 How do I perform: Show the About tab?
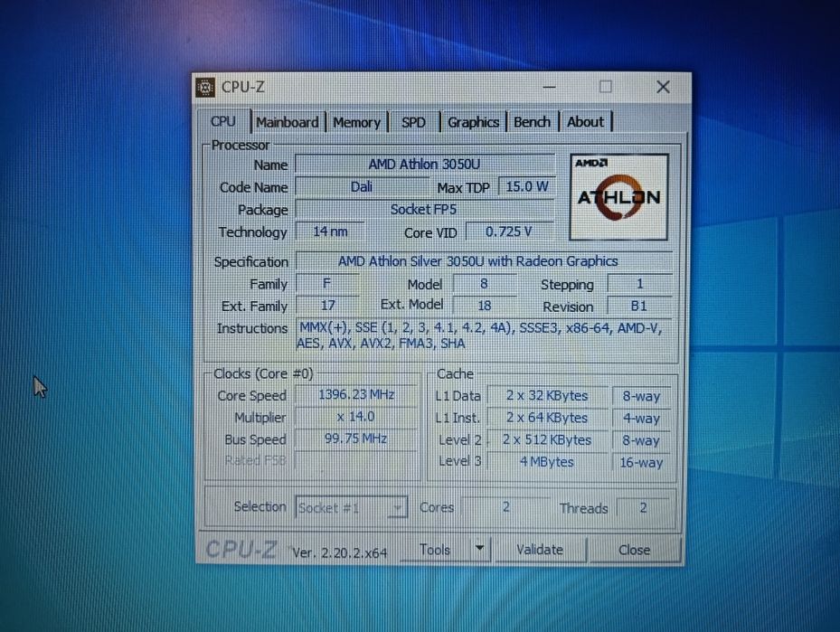[x=586, y=122]
